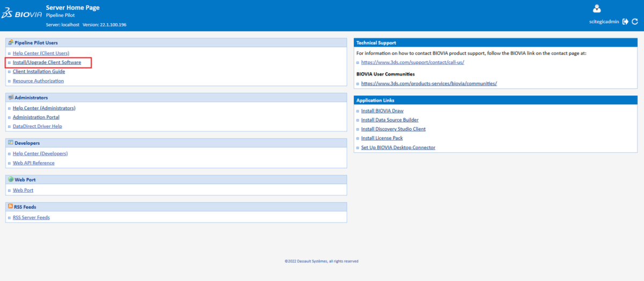Click the ©2022 Dassault Systèmes footer text
Screen dimensions: 644x281
coord(321,261)
